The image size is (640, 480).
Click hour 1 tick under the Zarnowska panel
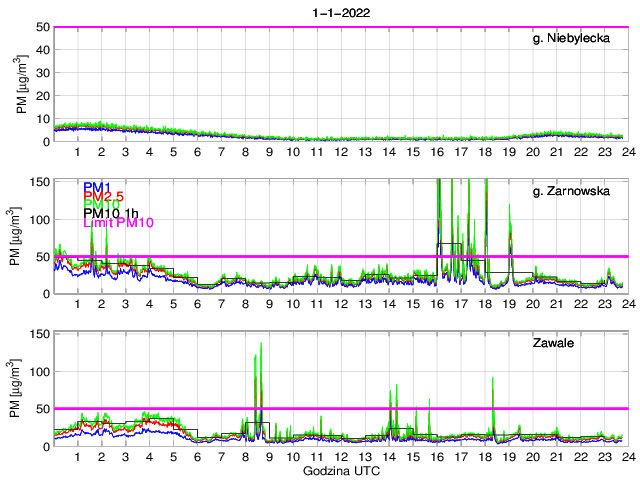pos(78,304)
